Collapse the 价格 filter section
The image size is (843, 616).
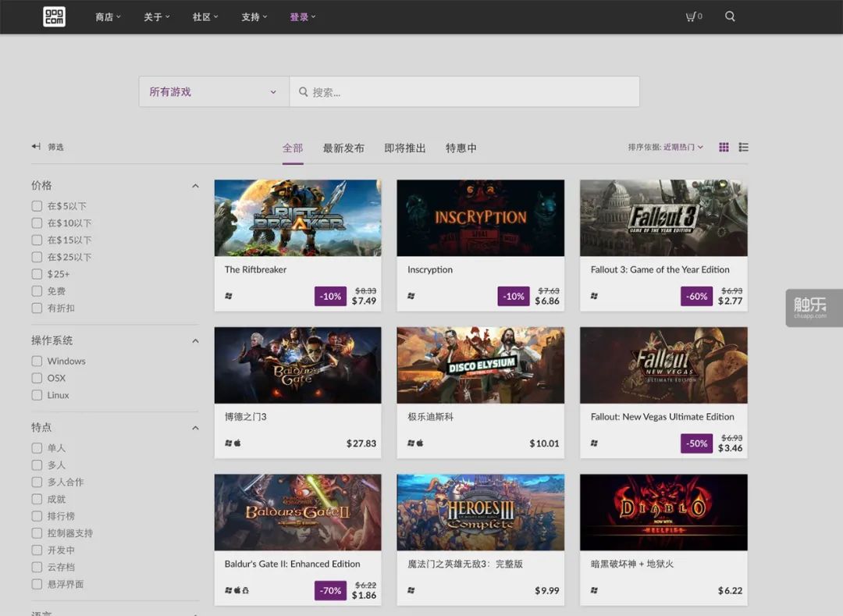tap(195, 186)
